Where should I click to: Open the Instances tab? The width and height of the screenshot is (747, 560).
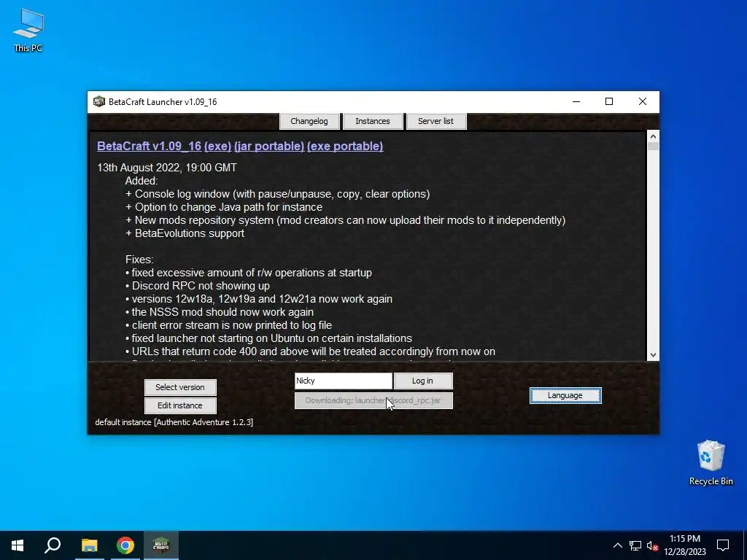373,121
